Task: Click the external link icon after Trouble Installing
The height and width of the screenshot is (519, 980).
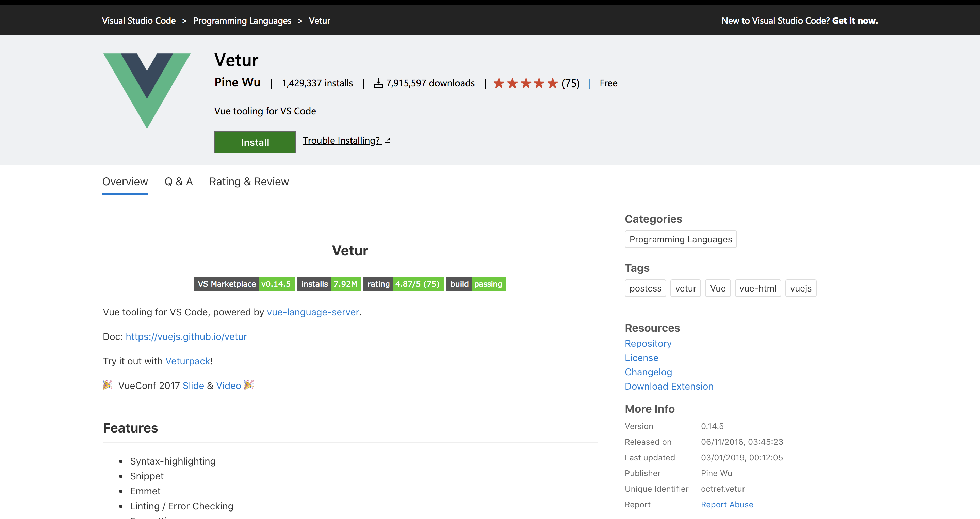Action: click(387, 141)
